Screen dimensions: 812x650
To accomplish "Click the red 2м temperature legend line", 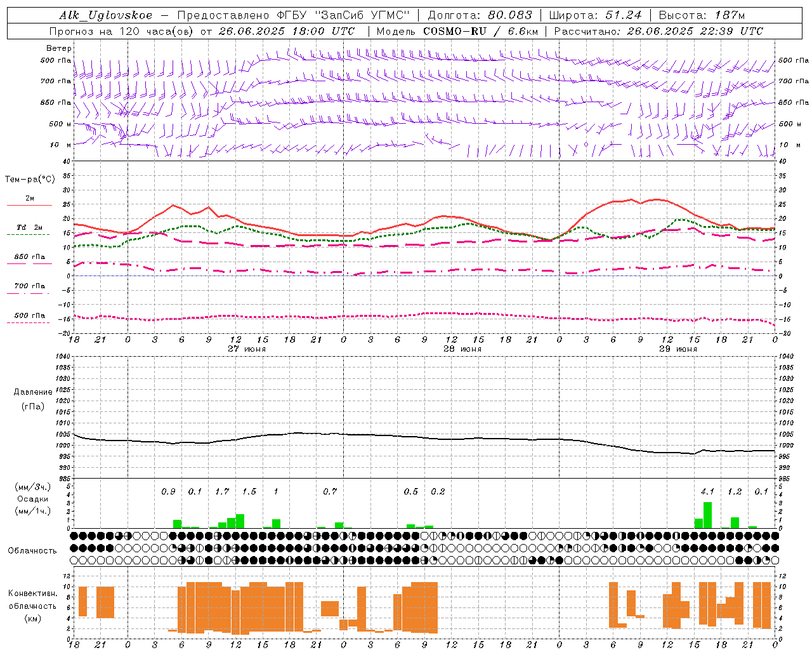I will coord(29,205).
